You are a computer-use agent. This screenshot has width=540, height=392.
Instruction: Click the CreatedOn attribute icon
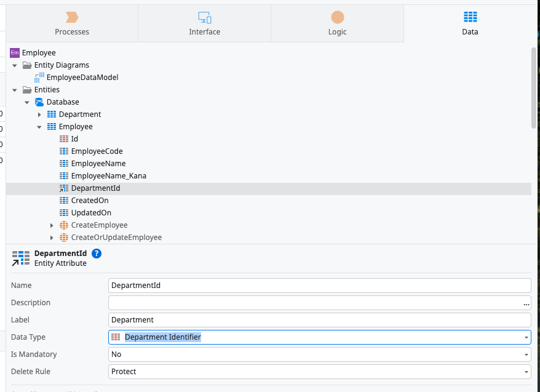(x=64, y=201)
